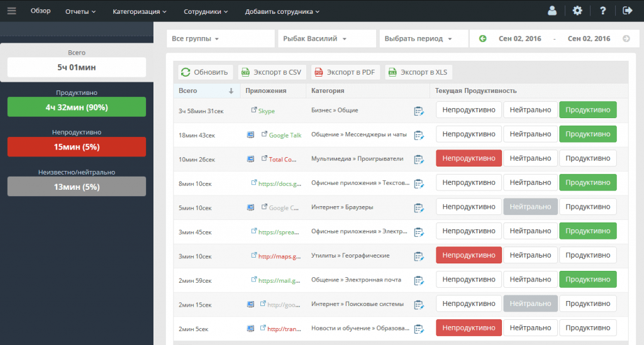This screenshot has height=345, width=644.
Task: Click the screenshot monitor icon for Google Talk
Action: coord(250,134)
